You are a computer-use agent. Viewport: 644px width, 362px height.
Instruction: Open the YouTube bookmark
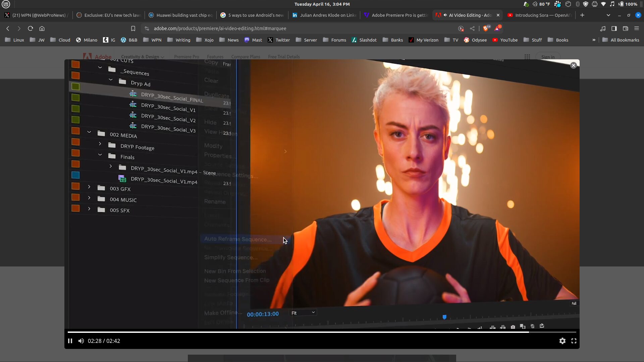click(505, 40)
